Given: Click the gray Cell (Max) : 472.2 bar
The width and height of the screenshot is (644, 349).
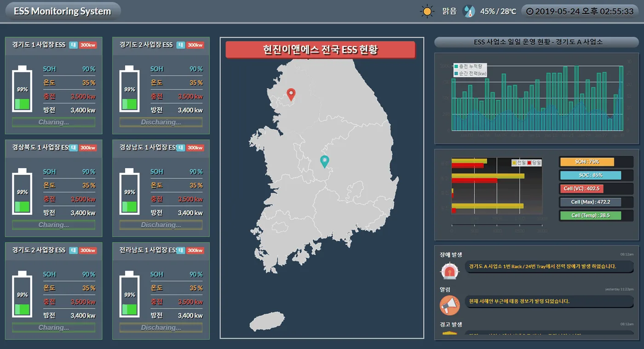Looking at the screenshot, I should click(x=591, y=202).
